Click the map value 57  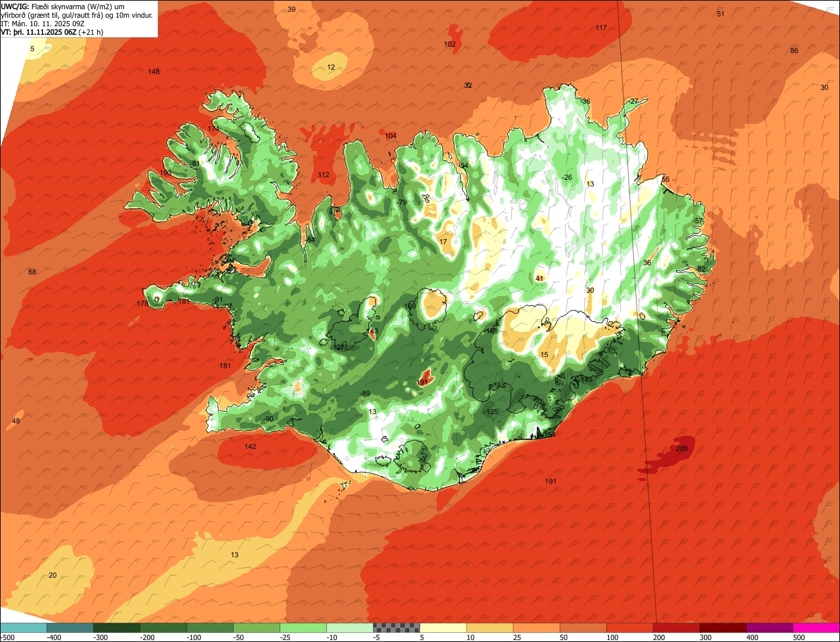698,221
